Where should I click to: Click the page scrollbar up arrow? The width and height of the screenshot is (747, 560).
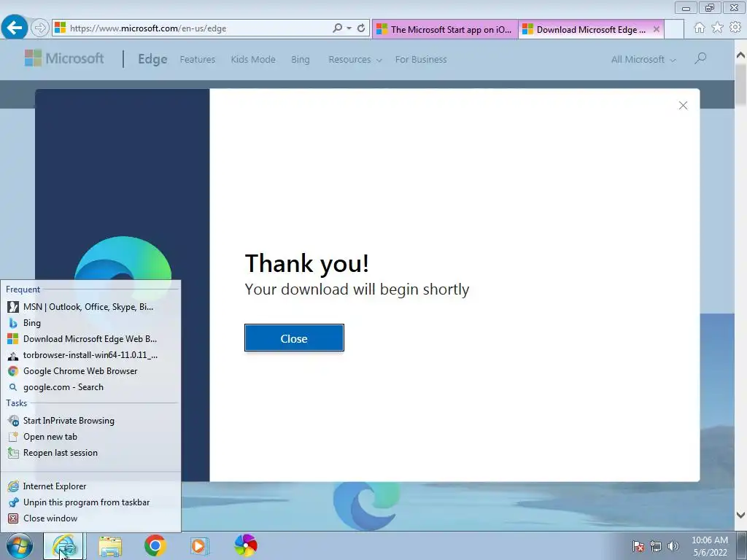pos(740,55)
